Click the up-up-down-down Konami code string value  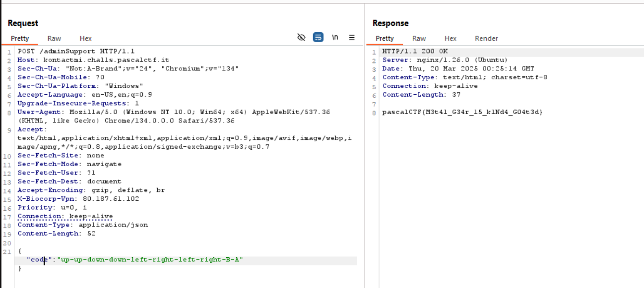150,260
